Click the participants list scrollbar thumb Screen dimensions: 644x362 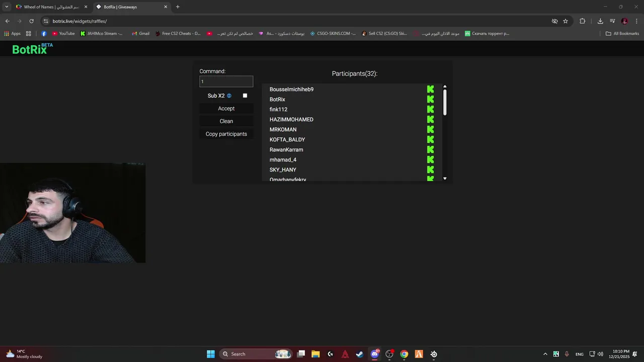tap(445, 103)
